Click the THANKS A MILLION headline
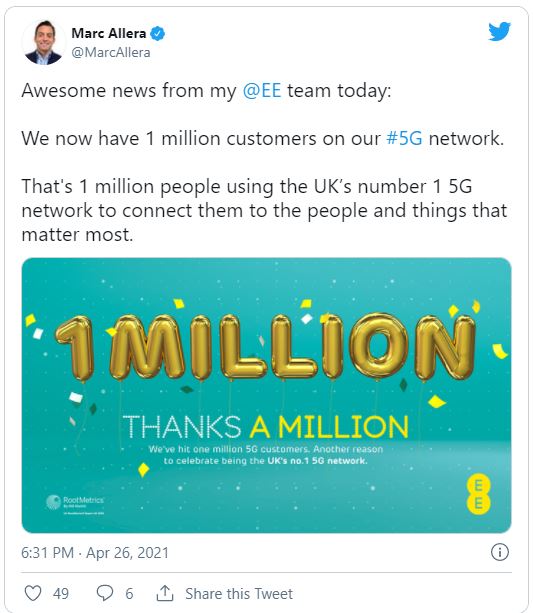Viewport: 533px width, 613px height. click(266, 426)
